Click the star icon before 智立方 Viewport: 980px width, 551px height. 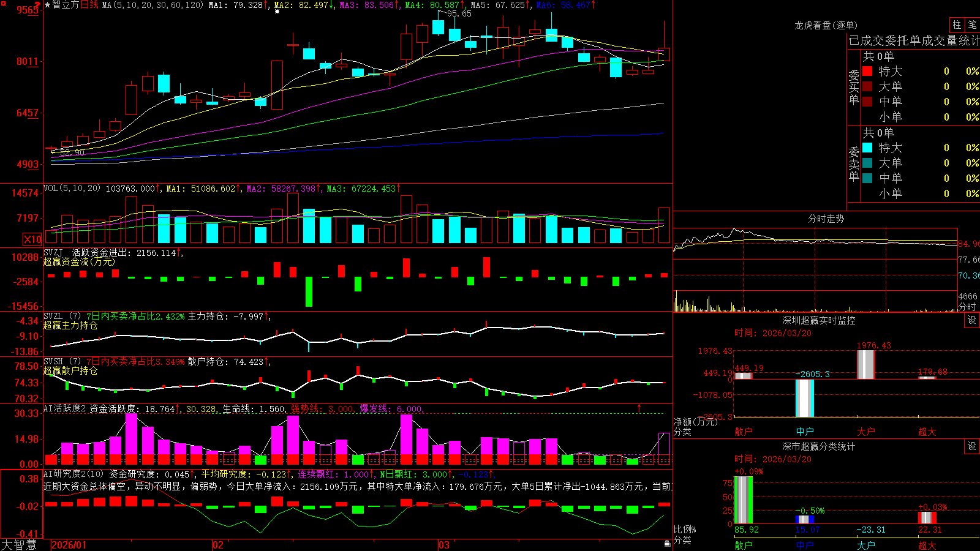pyautogui.click(x=48, y=5)
